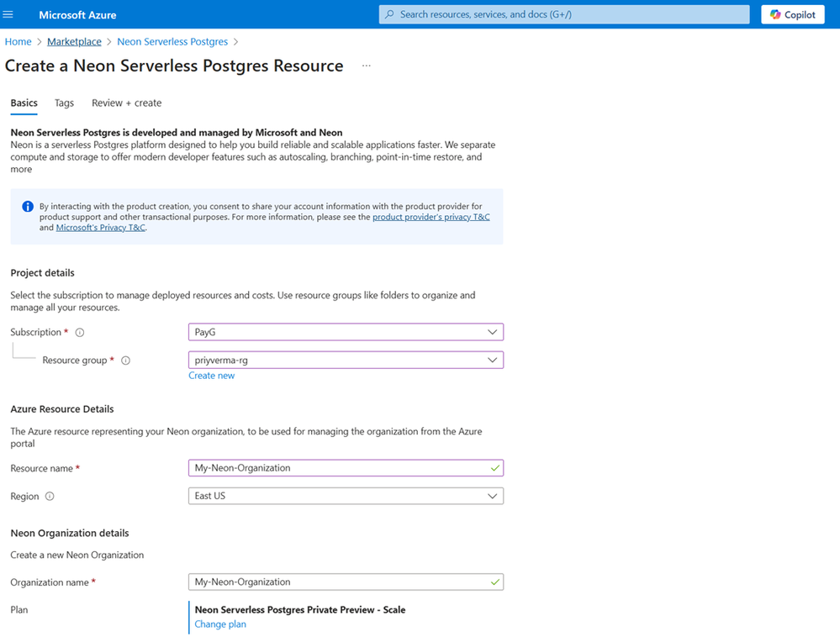Click the Region field label

pos(24,496)
